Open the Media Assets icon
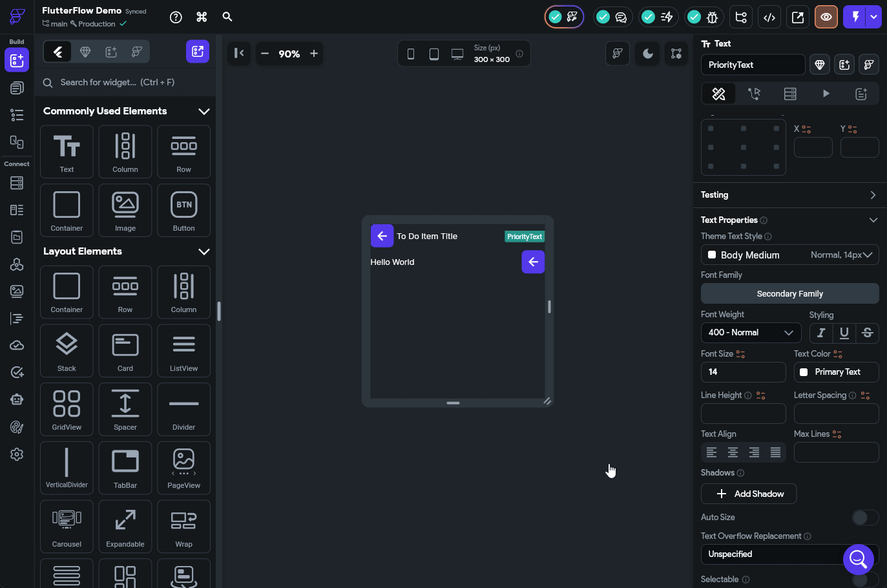The height and width of the screenshot is (588, 887). click(17, 291)
